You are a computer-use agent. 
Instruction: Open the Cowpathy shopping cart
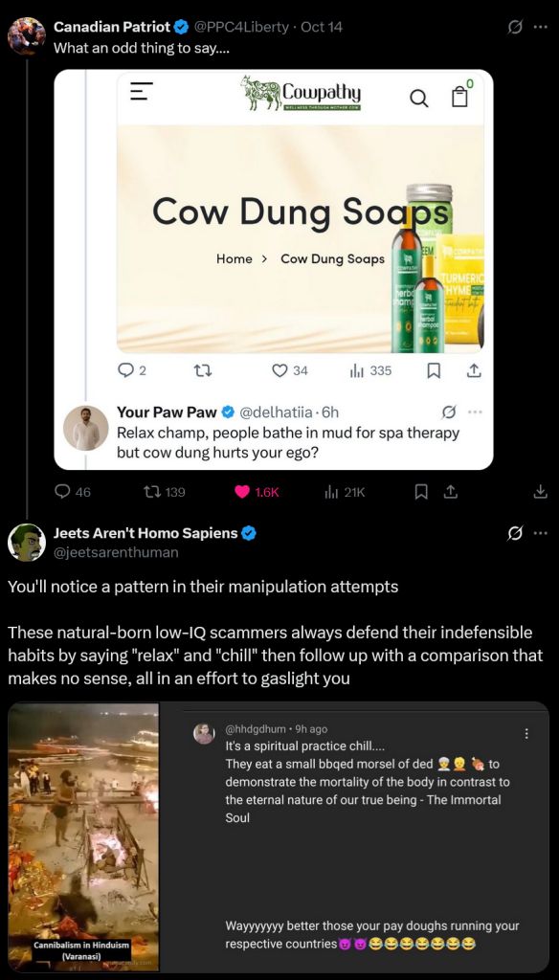click(x=461, y=94)
